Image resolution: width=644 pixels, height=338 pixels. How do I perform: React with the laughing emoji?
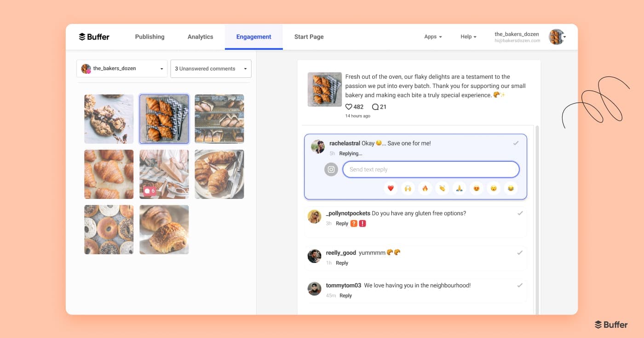(x=511, y=188)
